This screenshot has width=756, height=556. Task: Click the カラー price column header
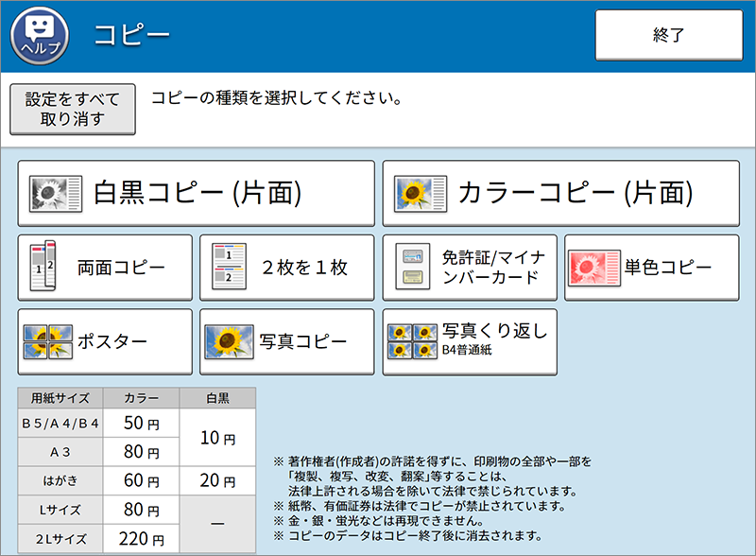[x=140, y=398]
